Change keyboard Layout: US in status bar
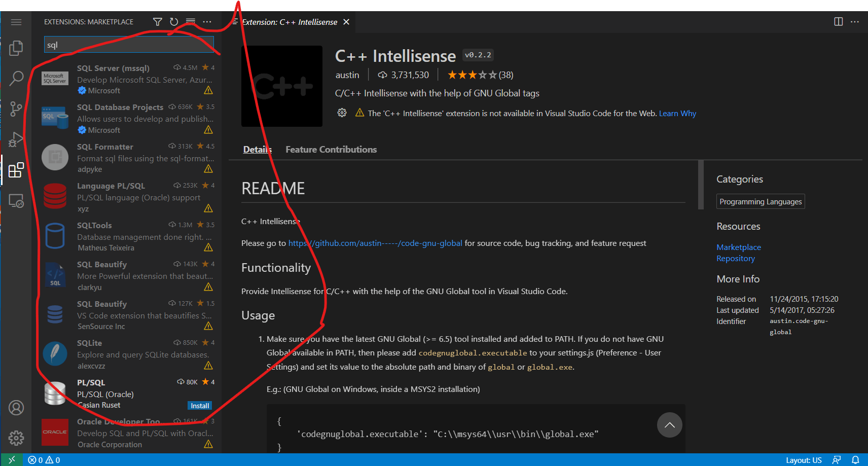 click(804, 460)
